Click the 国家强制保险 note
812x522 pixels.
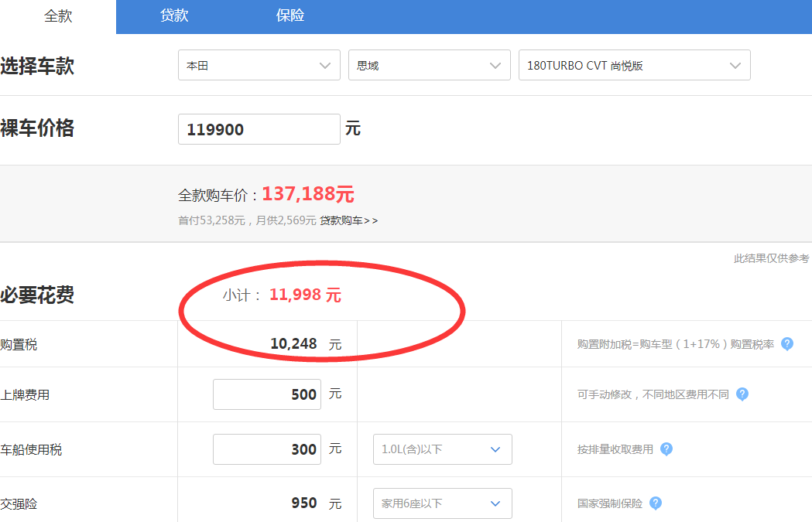pyautogui.click(x=610, y=504)
